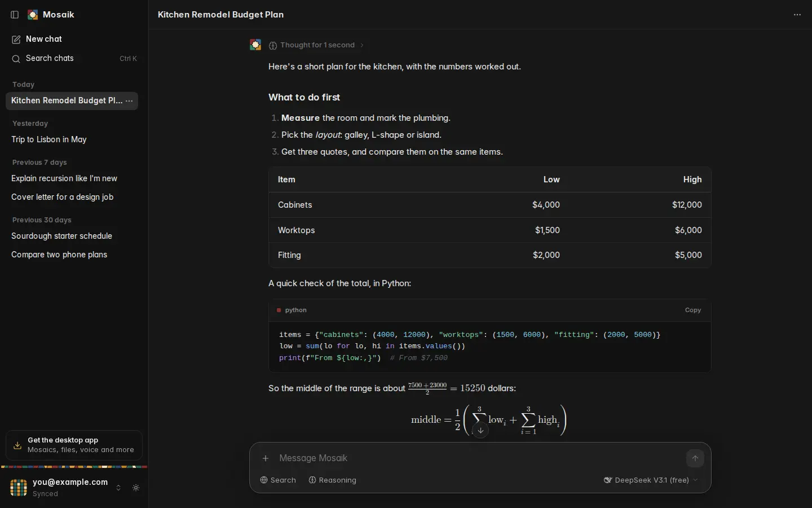Open the conversation more options menu
Viewport: 812px width, 508px height.
pyautogui.click(x=797, y=15)
